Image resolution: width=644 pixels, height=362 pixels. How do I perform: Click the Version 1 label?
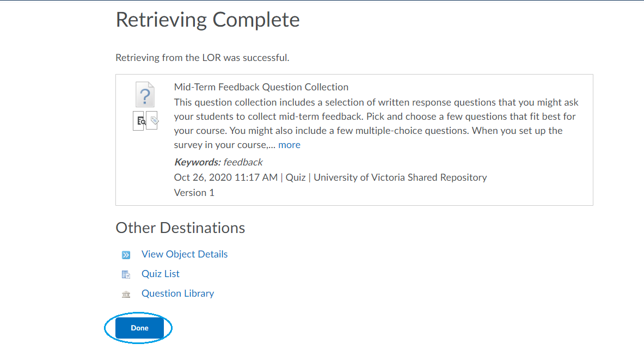point(194,193)
